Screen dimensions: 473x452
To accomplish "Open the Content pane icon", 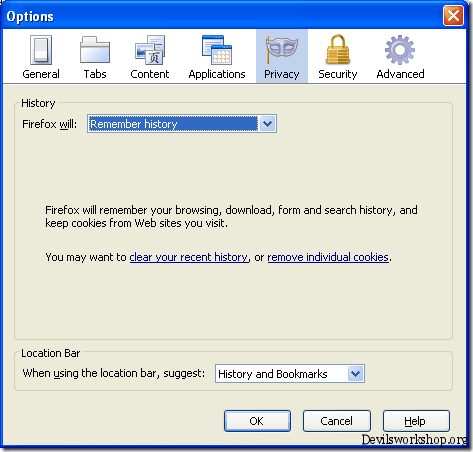I will click(150, 50).
